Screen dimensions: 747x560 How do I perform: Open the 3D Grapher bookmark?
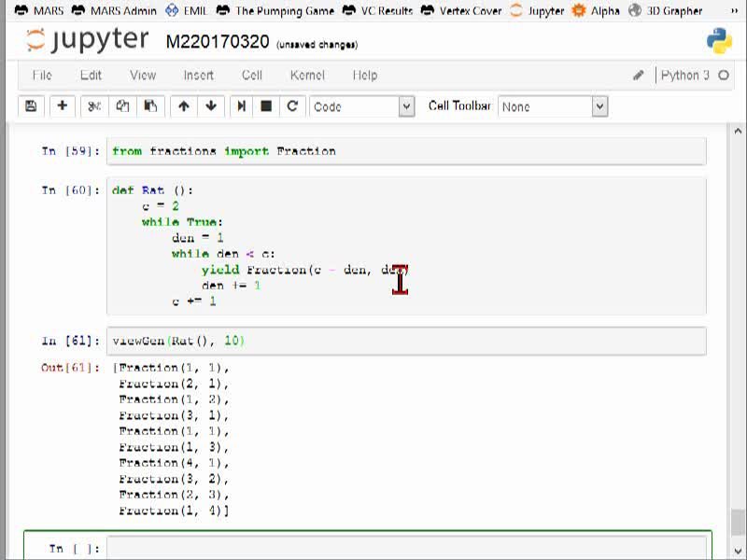pos(665,10)
